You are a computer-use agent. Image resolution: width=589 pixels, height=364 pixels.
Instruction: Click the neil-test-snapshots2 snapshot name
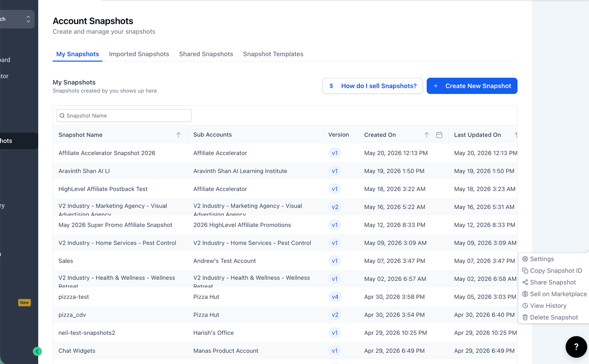pyautogui.click(x=87, y=333)
